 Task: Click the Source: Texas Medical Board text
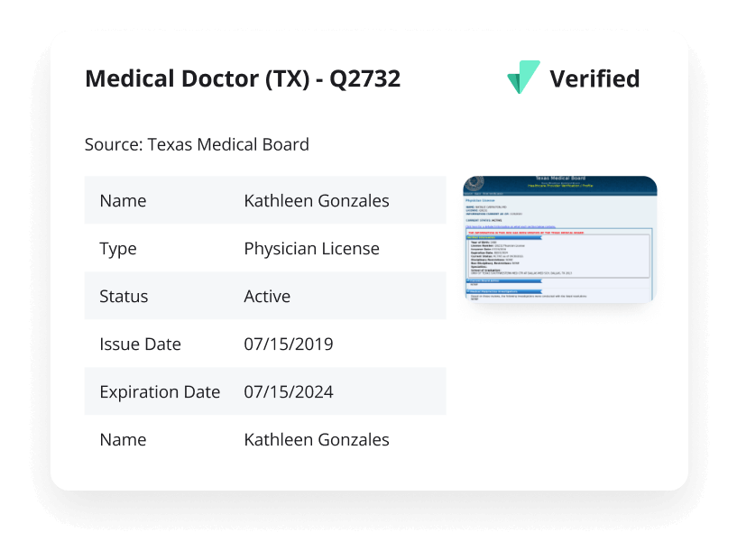click(197, 144)
